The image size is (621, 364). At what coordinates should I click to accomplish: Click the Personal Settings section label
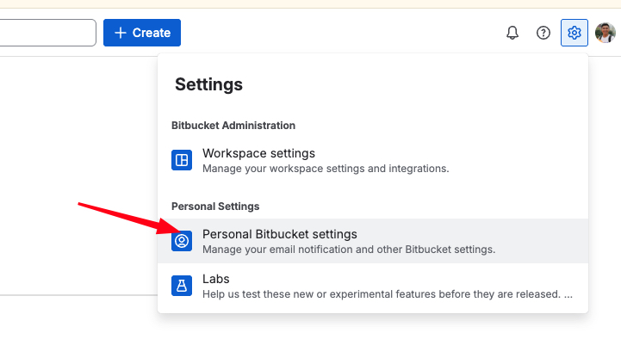pos(215,207)
